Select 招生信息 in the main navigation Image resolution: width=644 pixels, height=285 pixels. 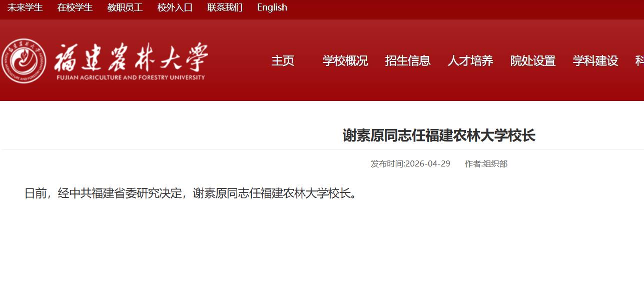408,61
